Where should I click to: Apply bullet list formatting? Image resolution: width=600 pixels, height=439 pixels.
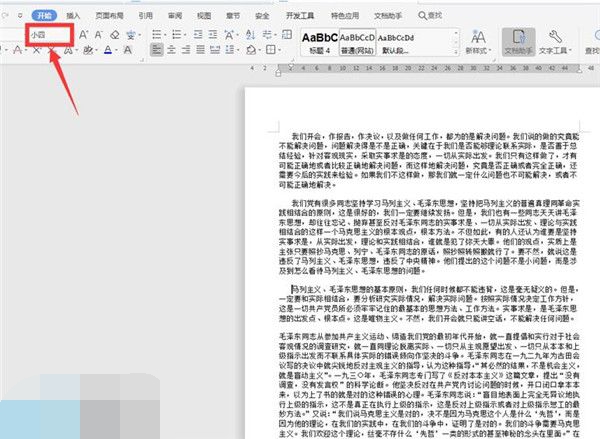click(x=159, y=33)
